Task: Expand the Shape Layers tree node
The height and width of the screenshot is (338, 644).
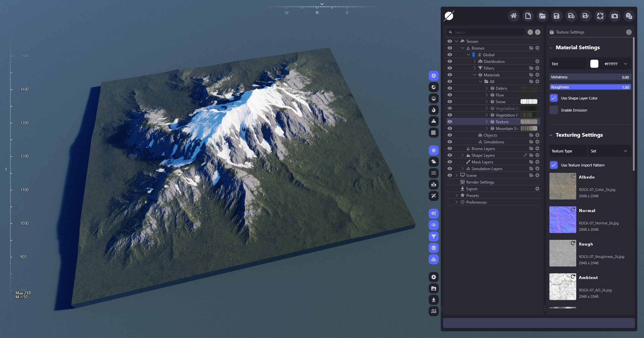Action: pyautogui.click(x=463, y=155)
